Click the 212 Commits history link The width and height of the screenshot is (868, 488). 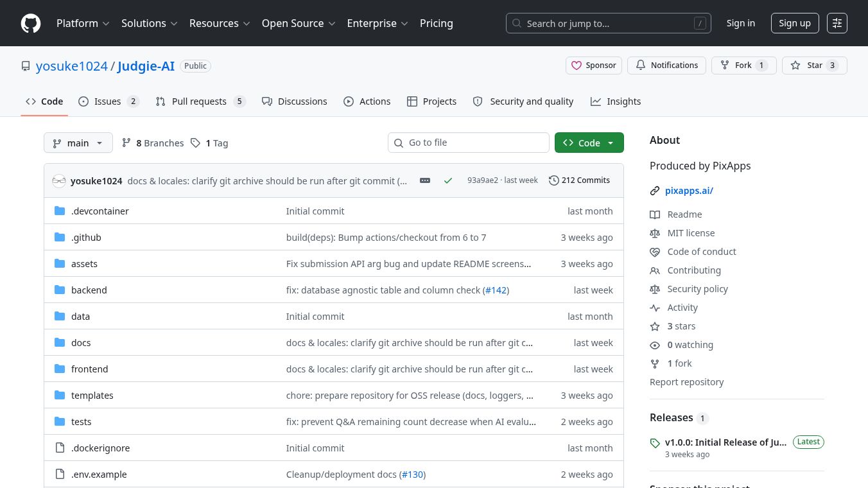pos(579,180)
